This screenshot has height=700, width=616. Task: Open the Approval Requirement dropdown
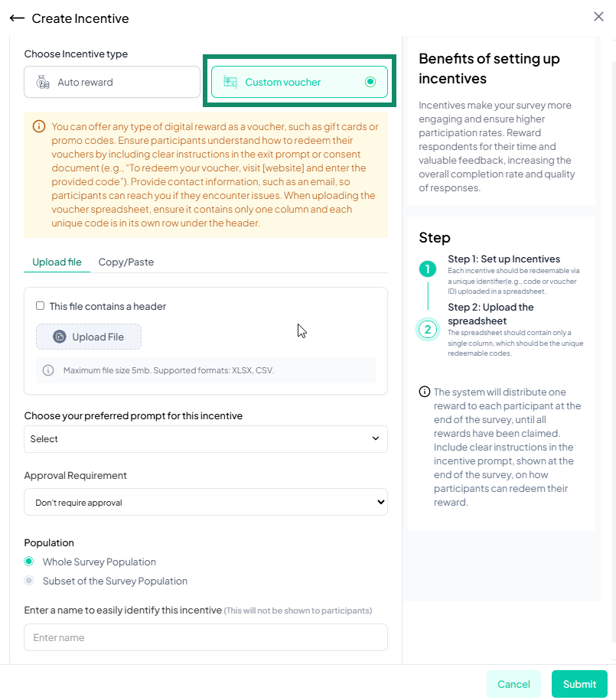point(205,502)
